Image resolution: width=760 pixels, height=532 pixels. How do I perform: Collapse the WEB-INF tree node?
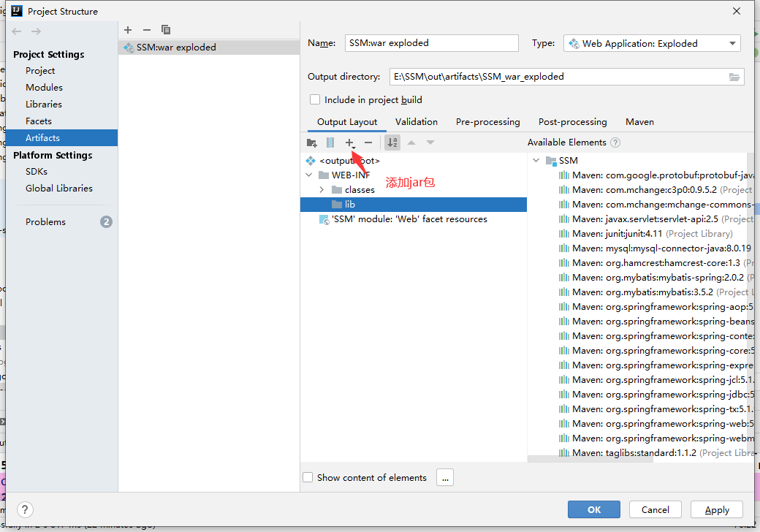coord(308,175)
